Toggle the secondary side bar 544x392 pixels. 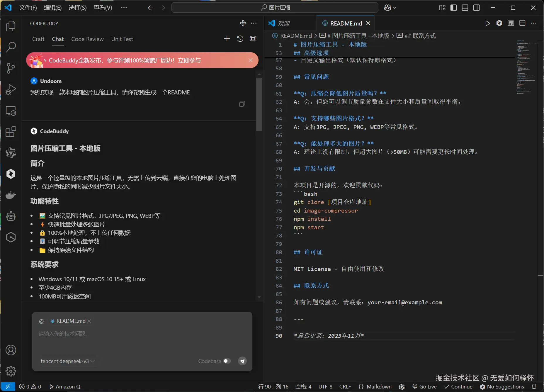pyautogui.click(x=477, y=8)
